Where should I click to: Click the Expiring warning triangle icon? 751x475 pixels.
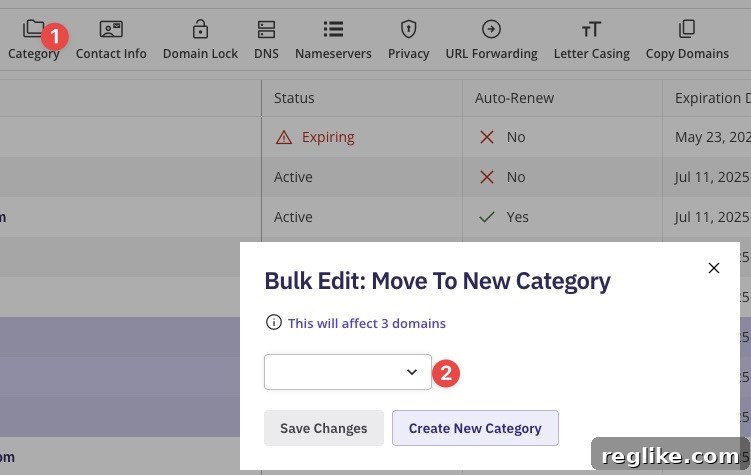click(284, 137)
